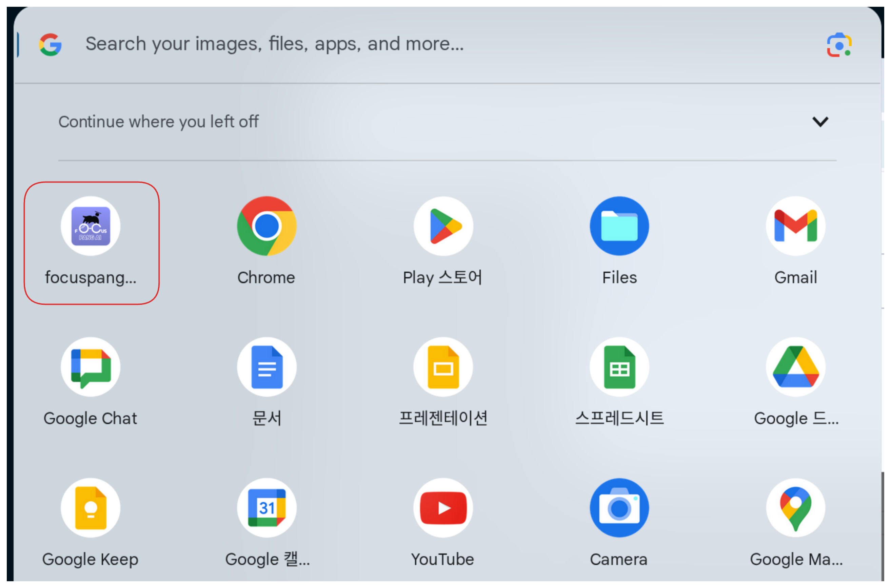
Task: Launch Gmail
Action: pos(796,227)
